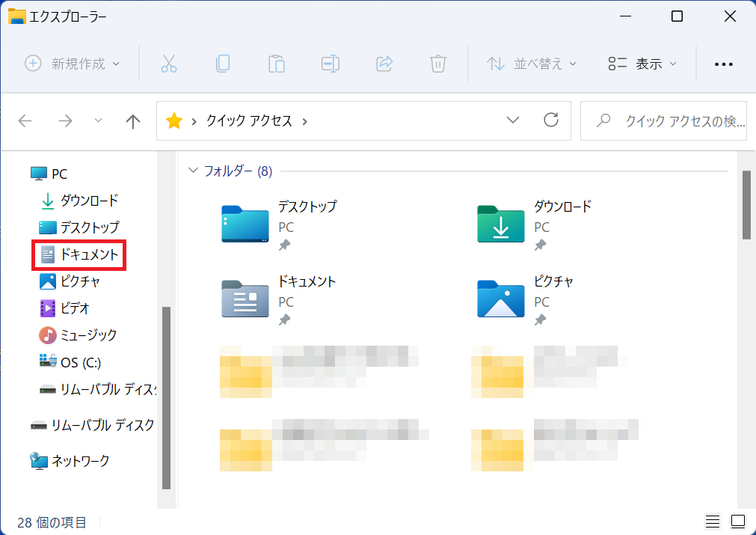Click the Quick Access star icon in address bar
The width and height of the screenshot is (756, 535).
pos(173,120)
